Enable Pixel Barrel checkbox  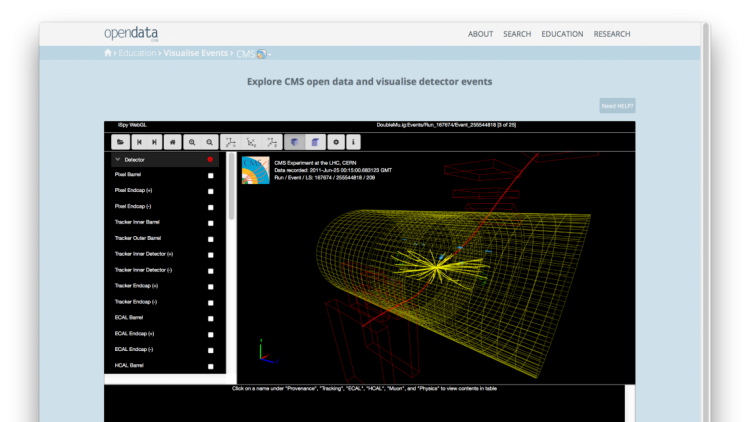(x=210, y=176)
